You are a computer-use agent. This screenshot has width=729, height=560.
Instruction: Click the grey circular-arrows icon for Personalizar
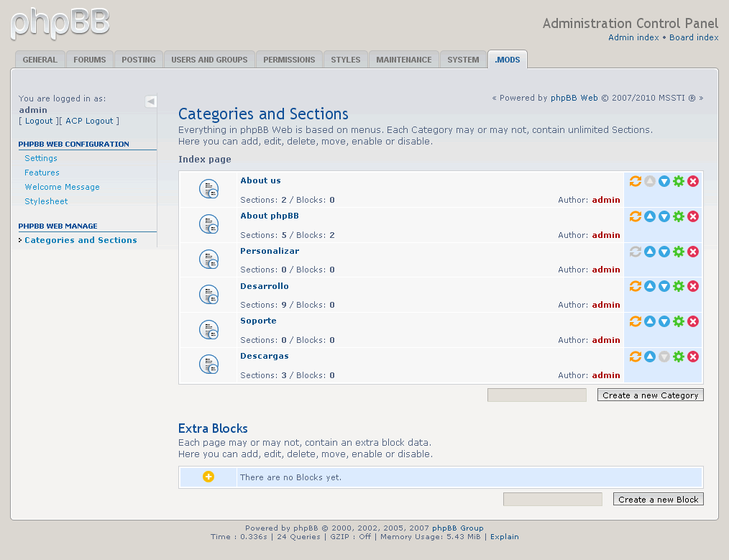635,252
